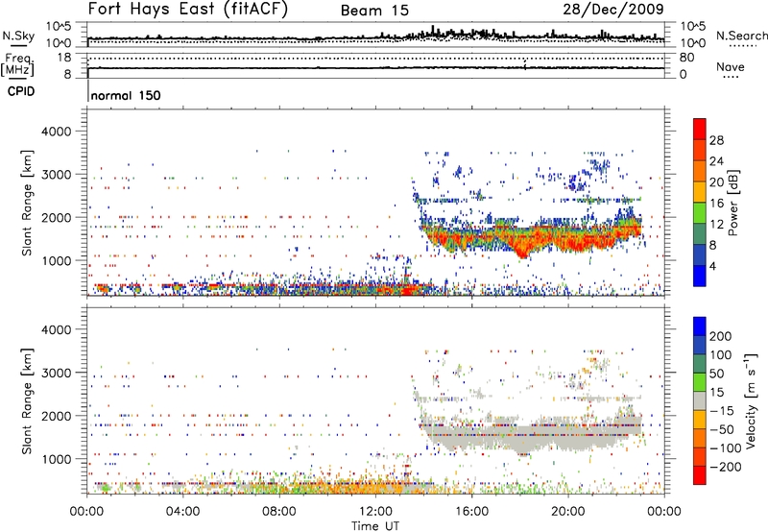
Task: Select 'Slant Range [km]' label of power panel
Action: (27, 203)
